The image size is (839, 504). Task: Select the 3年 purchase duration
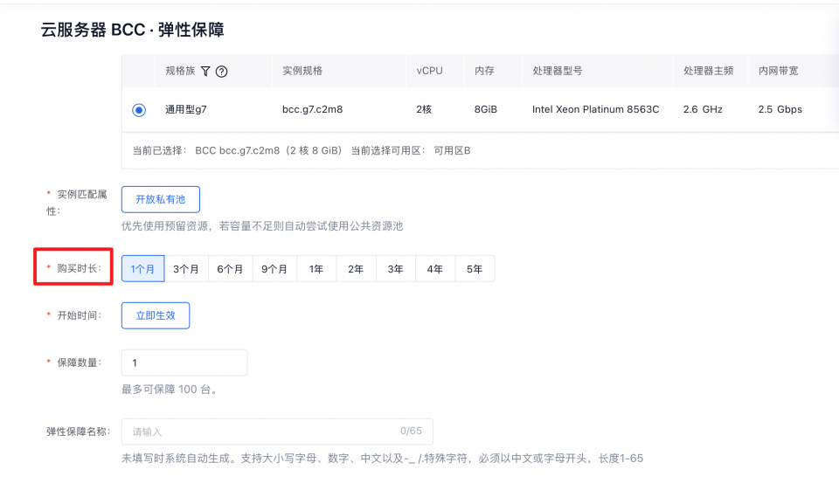tap(395, 268)
